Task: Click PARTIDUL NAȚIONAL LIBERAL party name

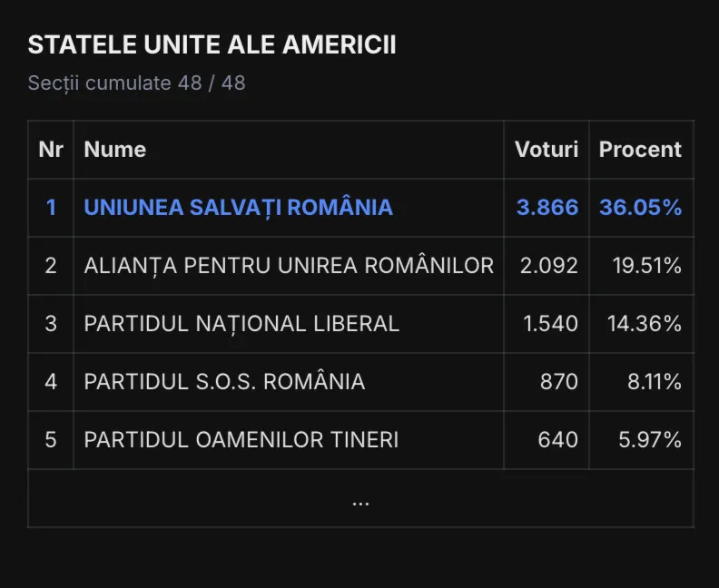Action: click(241, 324)
